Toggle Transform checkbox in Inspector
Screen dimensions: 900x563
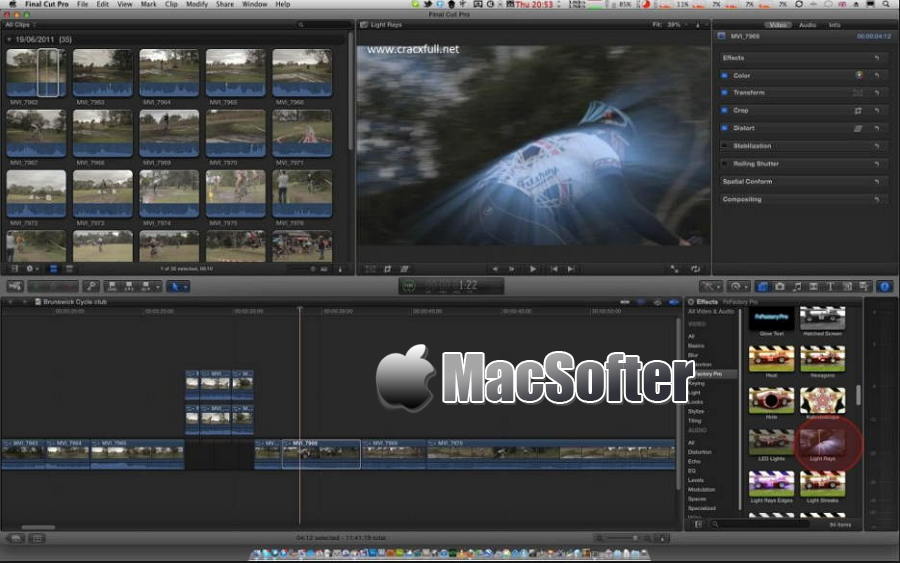pyautogui.click(x=724, y=92)
